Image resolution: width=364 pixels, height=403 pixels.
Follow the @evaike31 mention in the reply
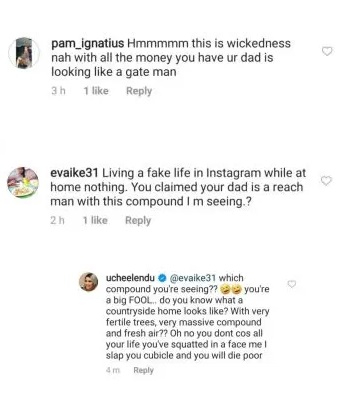point(193,278)
